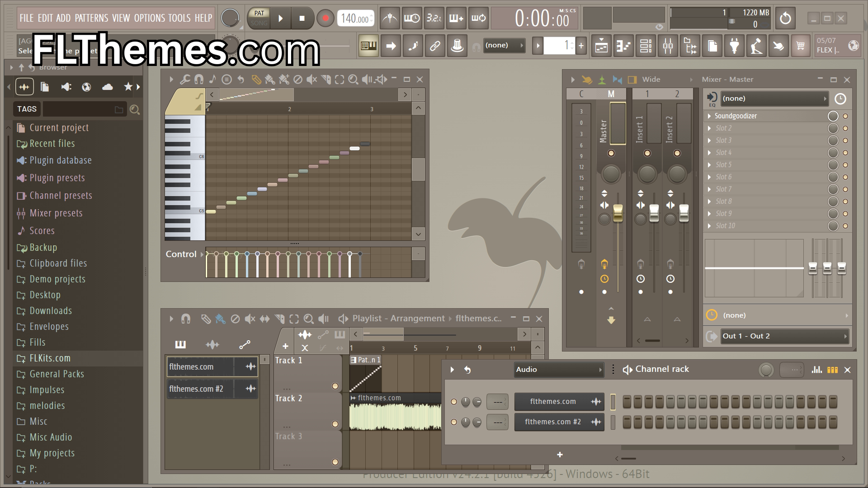The image size is (868, 488).
Task: Select the magnet snap icon in piano roll
Action: click(199, 80)
